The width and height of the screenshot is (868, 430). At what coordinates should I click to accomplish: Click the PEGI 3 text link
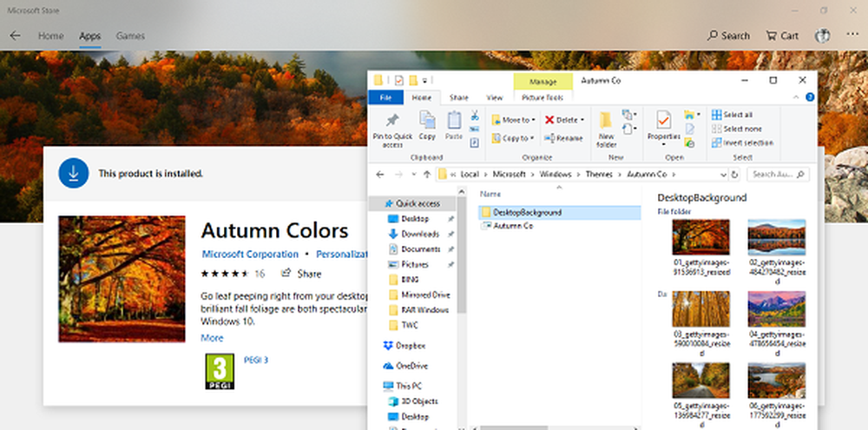click(x=256, y=360)
